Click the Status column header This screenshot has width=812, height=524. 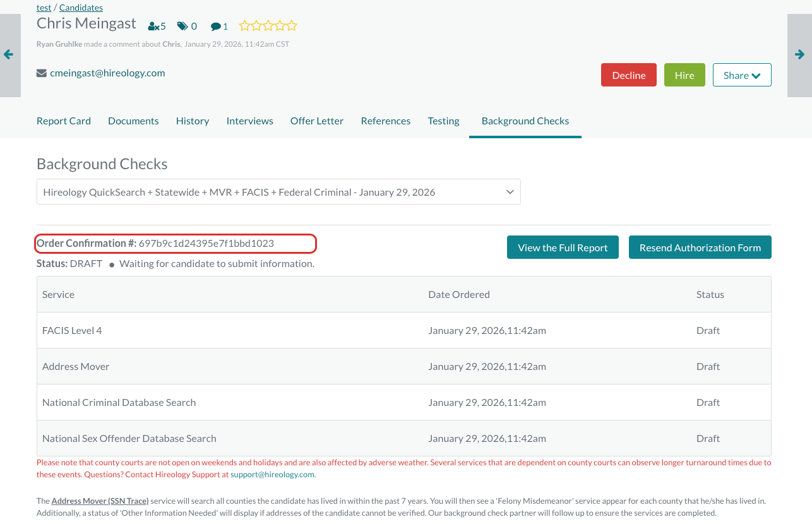[710, 294]
